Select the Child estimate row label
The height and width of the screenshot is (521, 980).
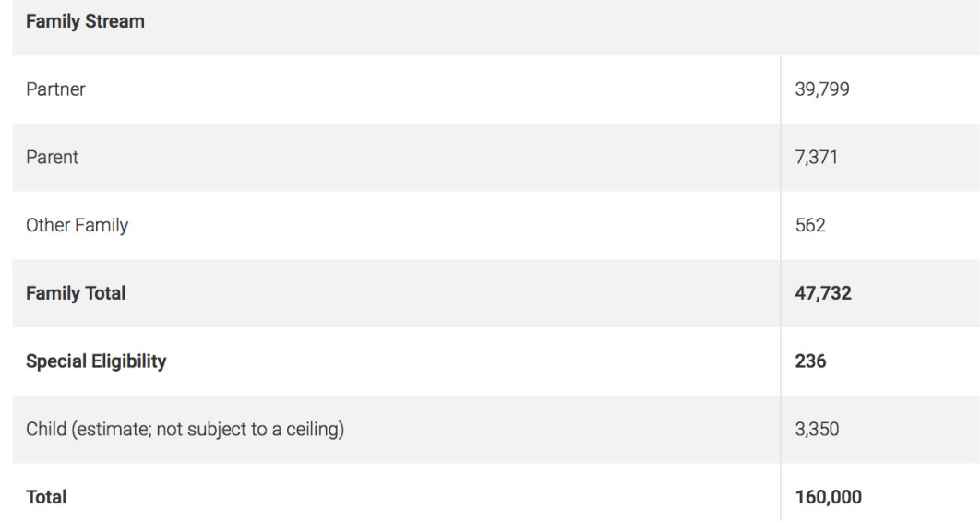coord(185,429)
